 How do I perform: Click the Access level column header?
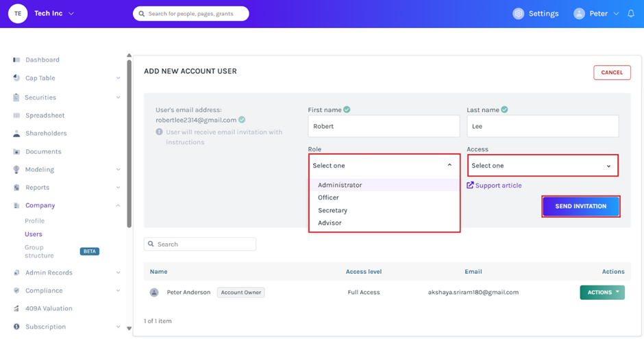[364, 271]
